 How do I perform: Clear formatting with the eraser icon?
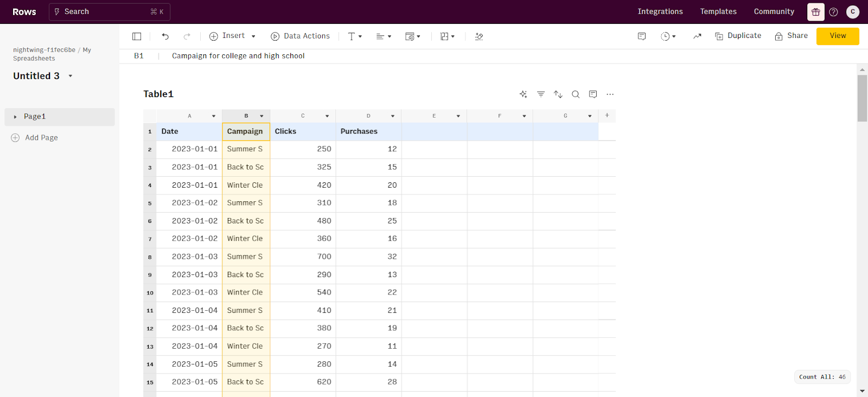479,36
